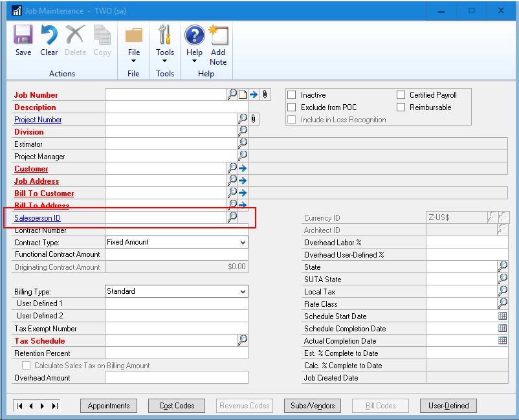Image resolution: width=519 pixels, height=420 pixels.
Task: Click the Appointments button
Action: 109,406
